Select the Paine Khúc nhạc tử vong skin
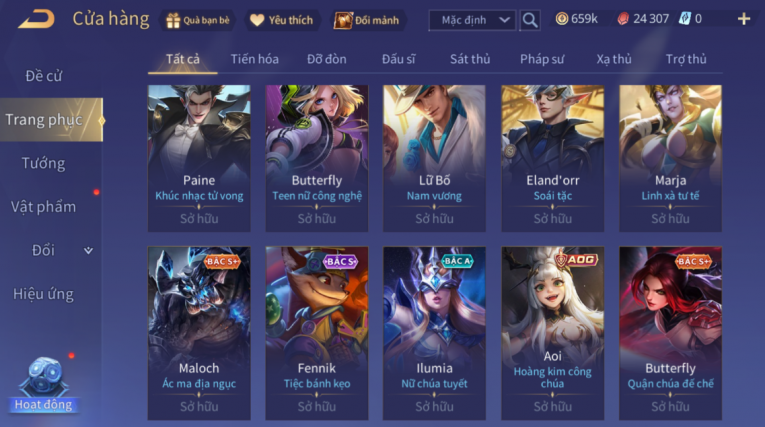Image resolution: width=765 pixels, height=427 pixels. click(199, 158)
